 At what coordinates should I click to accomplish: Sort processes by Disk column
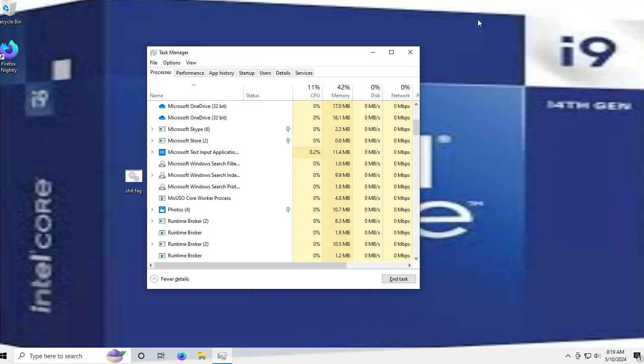click(368, 91)
